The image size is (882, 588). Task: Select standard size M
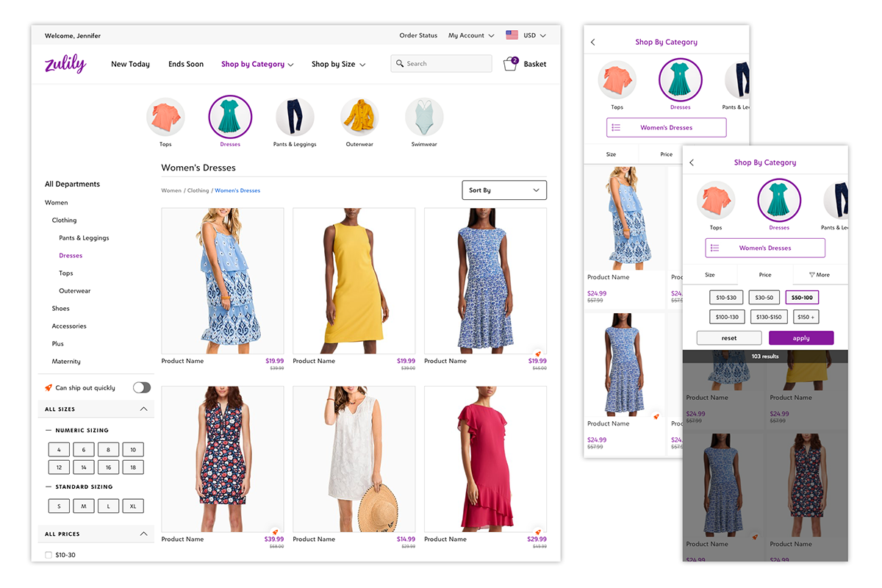[84, 506]
